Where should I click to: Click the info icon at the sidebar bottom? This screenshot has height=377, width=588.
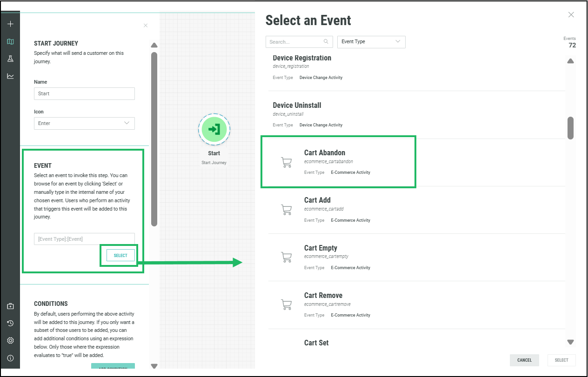click(x=10, y=358)
